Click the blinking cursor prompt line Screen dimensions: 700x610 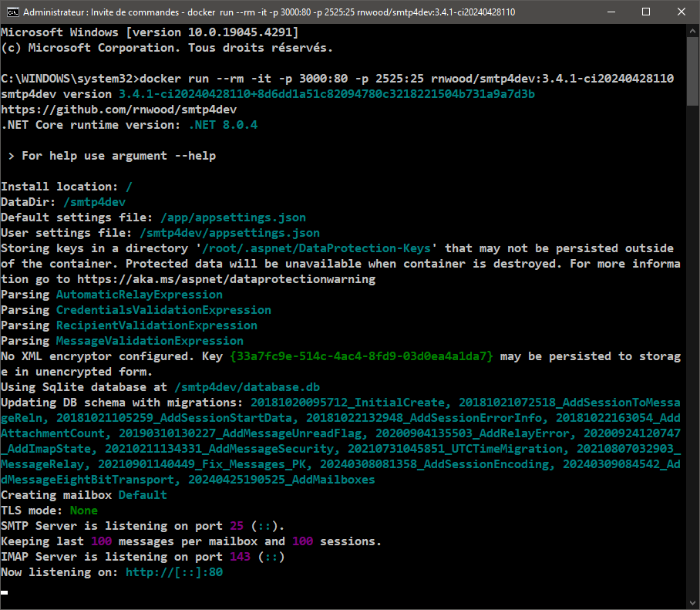click(5, 592)
